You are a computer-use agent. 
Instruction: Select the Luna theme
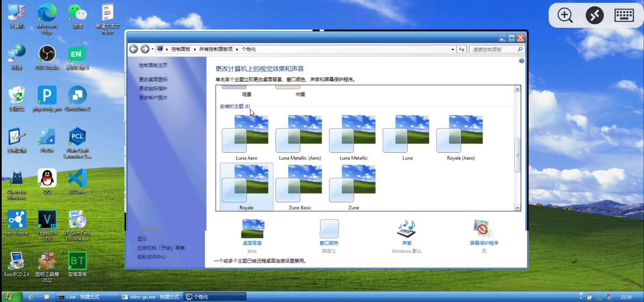pos(407,137)
